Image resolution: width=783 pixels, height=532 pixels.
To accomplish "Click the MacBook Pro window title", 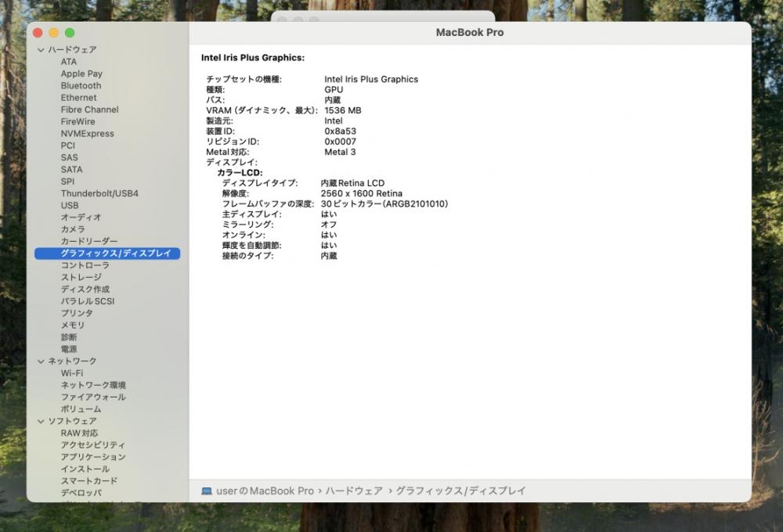I will [470, 32].
